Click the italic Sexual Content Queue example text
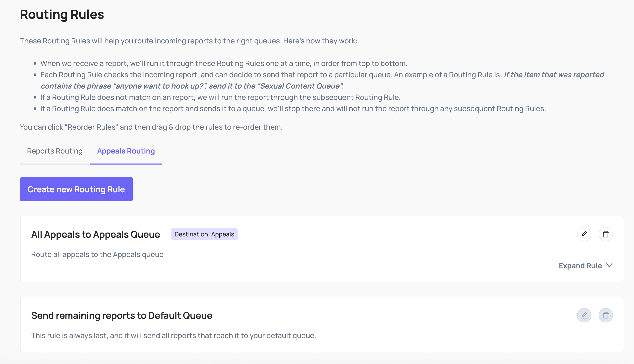Viewport: 634px width, 364px height. [x=192, y=86]
